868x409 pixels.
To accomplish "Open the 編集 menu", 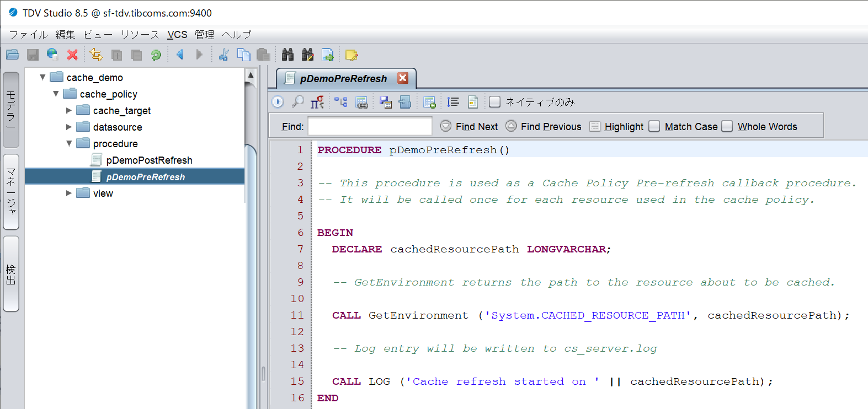I will click(65, 34).
